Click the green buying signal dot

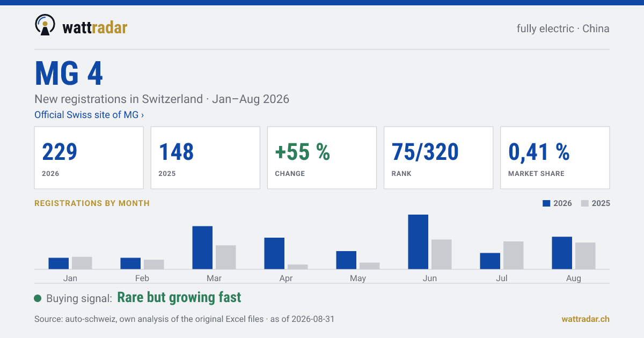(38, 298)
